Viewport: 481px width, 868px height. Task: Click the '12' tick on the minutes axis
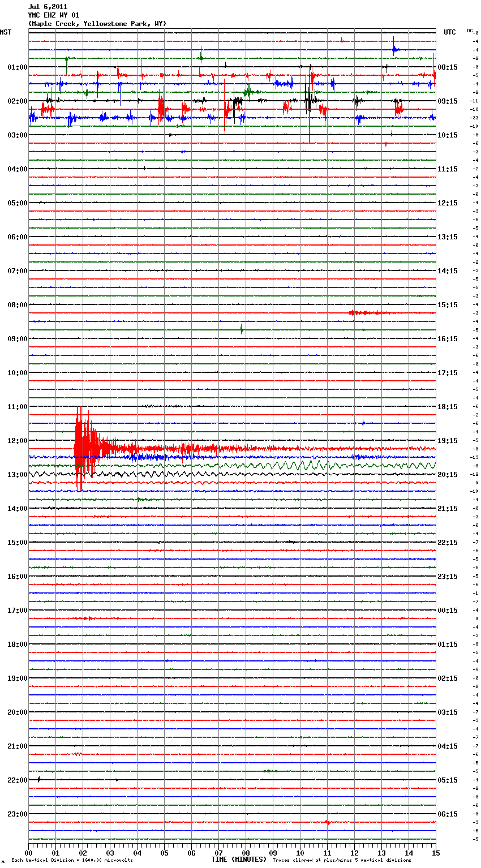[x=354, y=853]
